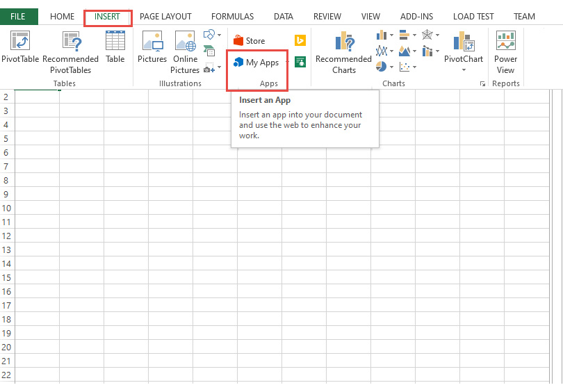Viewport: 563px width, 392px height.
Task: Insert a PivotTable from the ribbon
Action: tap(20, 47)
